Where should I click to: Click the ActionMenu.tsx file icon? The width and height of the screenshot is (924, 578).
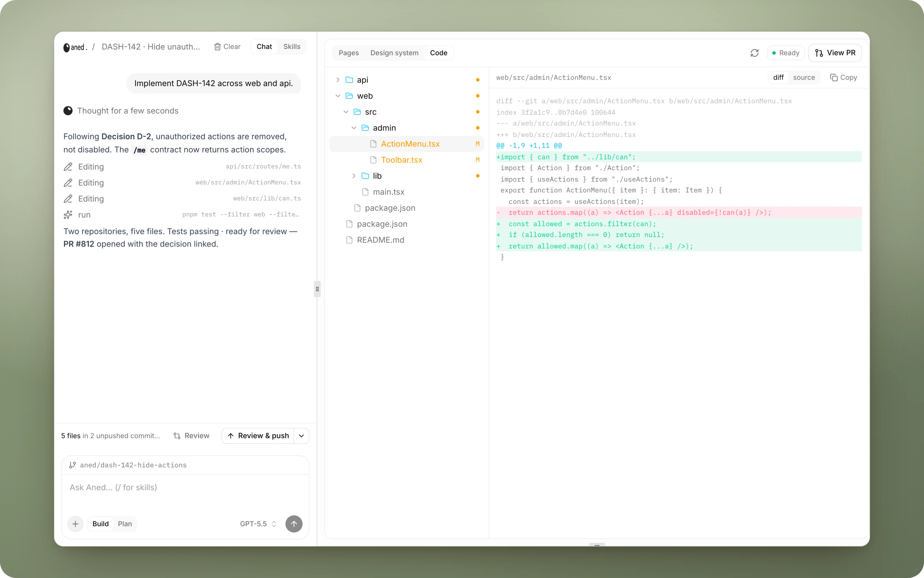point(373,144)
